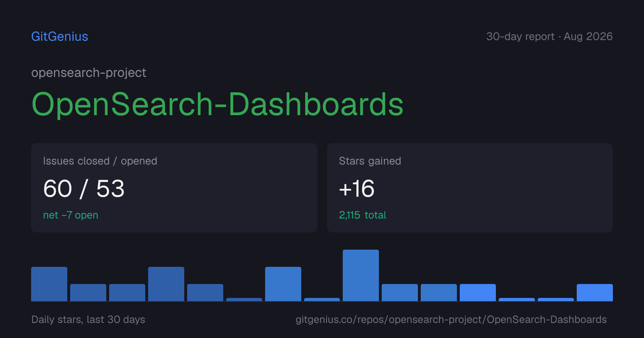Image resolution: width=644 pixels, height=338 pixels.
Task: Click the "60 / 53" issues value
Action: 84,188
